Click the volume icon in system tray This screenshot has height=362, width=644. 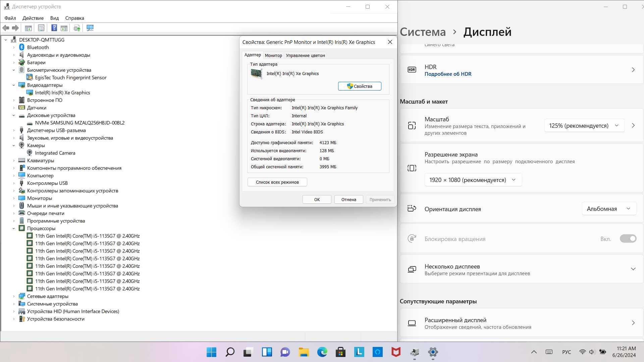(592, 352)
